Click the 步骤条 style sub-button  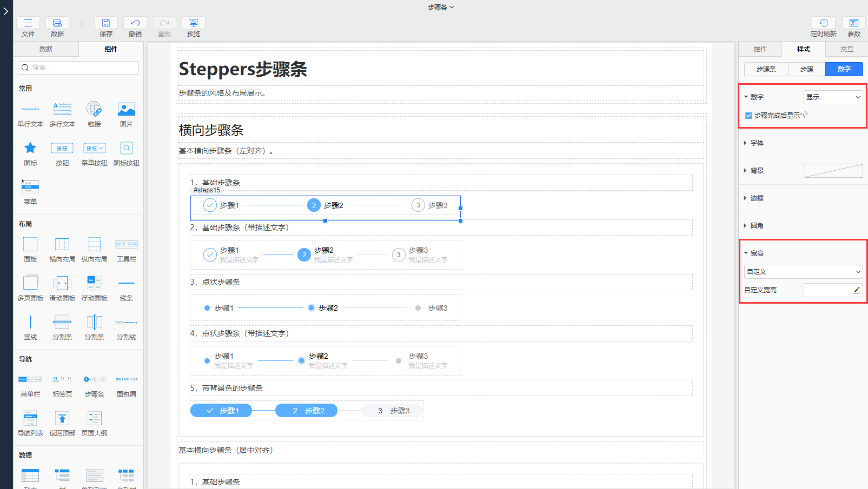[766, 69]
